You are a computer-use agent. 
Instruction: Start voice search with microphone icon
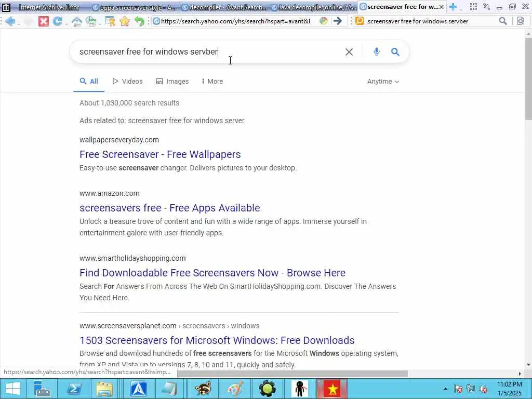376,51
